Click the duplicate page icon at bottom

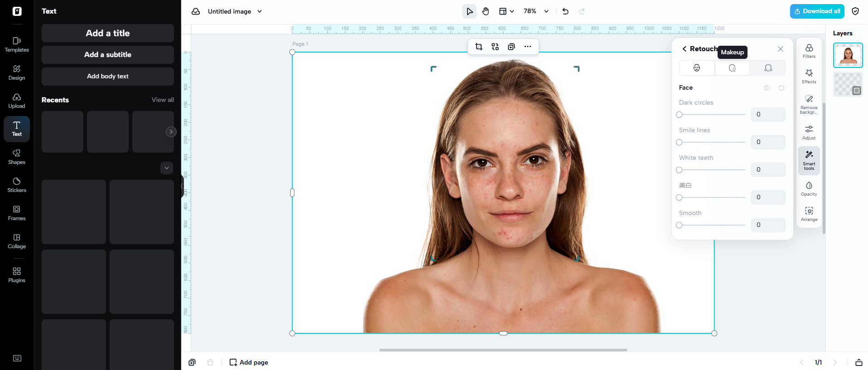[192, 362]
